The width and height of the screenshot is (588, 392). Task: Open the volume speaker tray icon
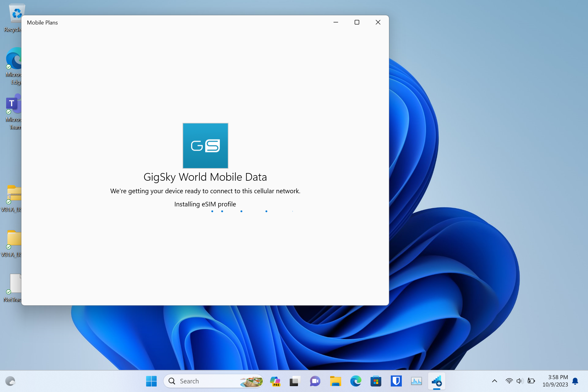(x=520, y=381)
